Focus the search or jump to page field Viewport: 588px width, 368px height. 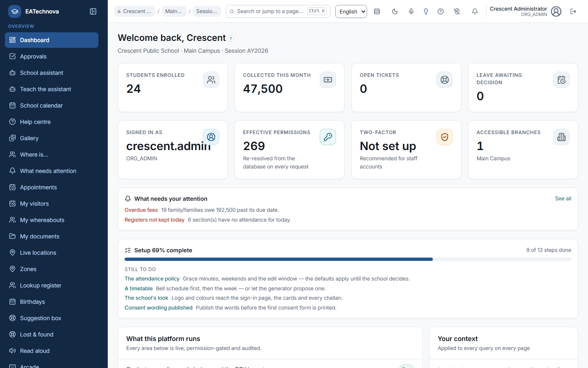point(278,11)
